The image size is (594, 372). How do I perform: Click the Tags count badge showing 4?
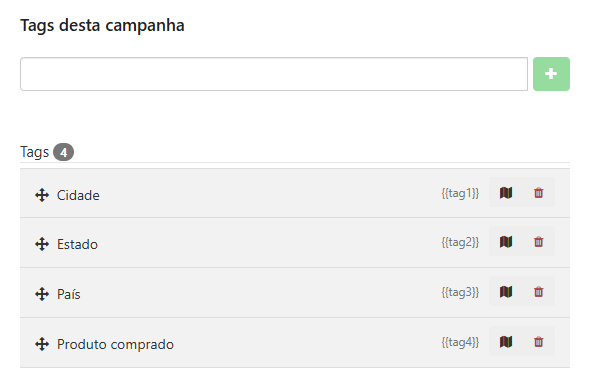pos(63,152)
